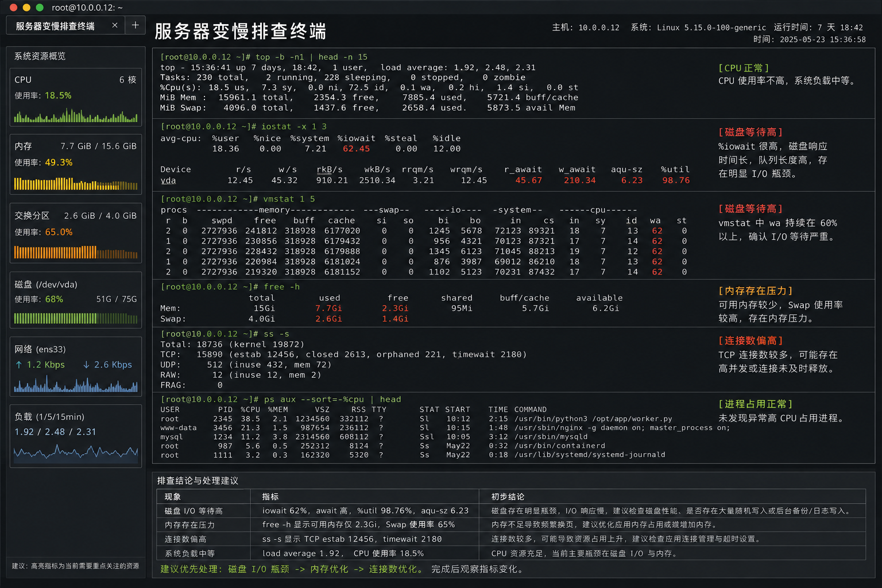Click the [进程占用正常] annotation label
This screenshot has height=588, width=882.
click(756, 404)
